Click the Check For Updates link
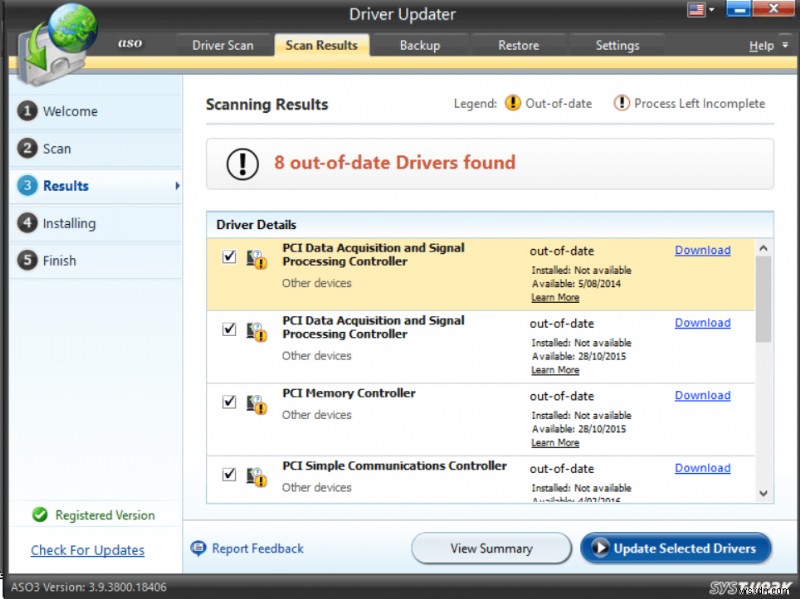Image resolution: width=800 pixels, height=599 pixels. (x=87, y=550)
